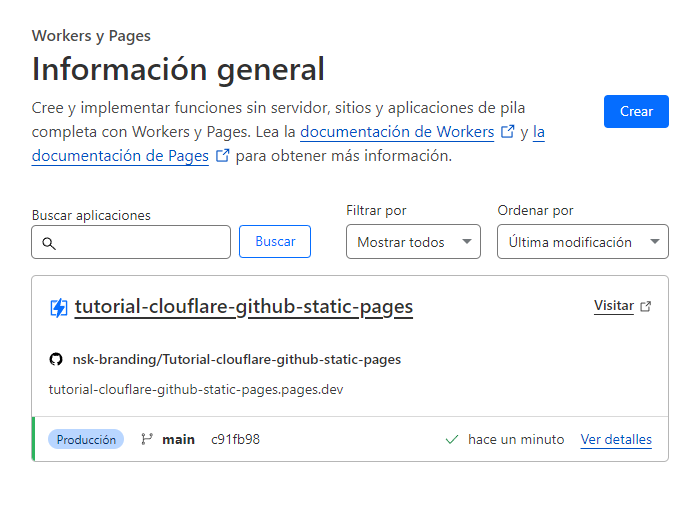The height and width of the screenshot is (506, 694).
Task: Open the Mostrar todos filter dropdown
Action: pos(413,242)
